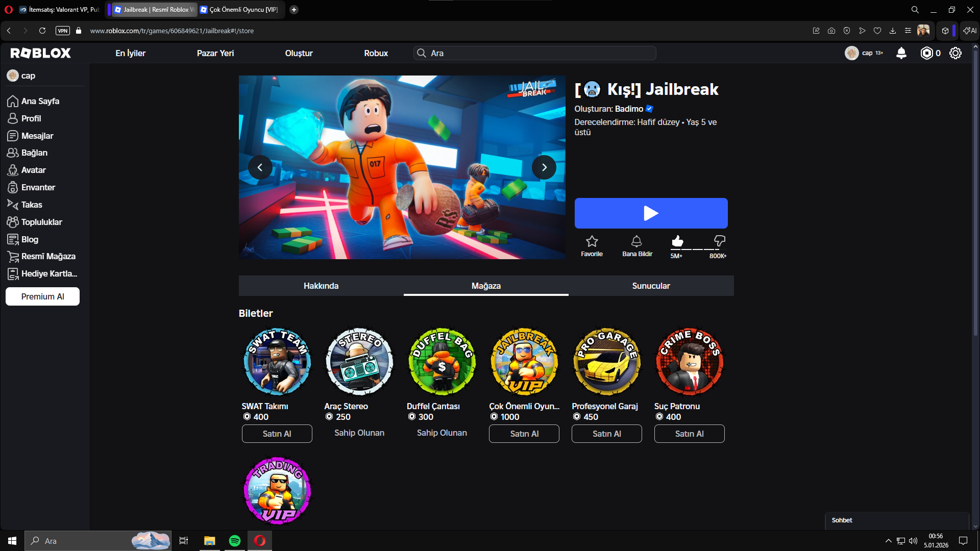Viewport: 980px width, 551px height.
Task: Click the Roblox search field
Action: pos(535,53)
